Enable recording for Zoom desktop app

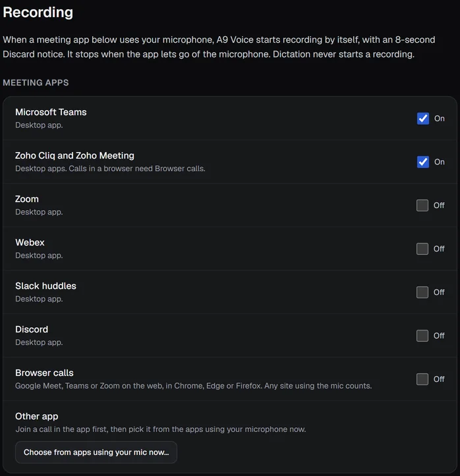(422, 205)
